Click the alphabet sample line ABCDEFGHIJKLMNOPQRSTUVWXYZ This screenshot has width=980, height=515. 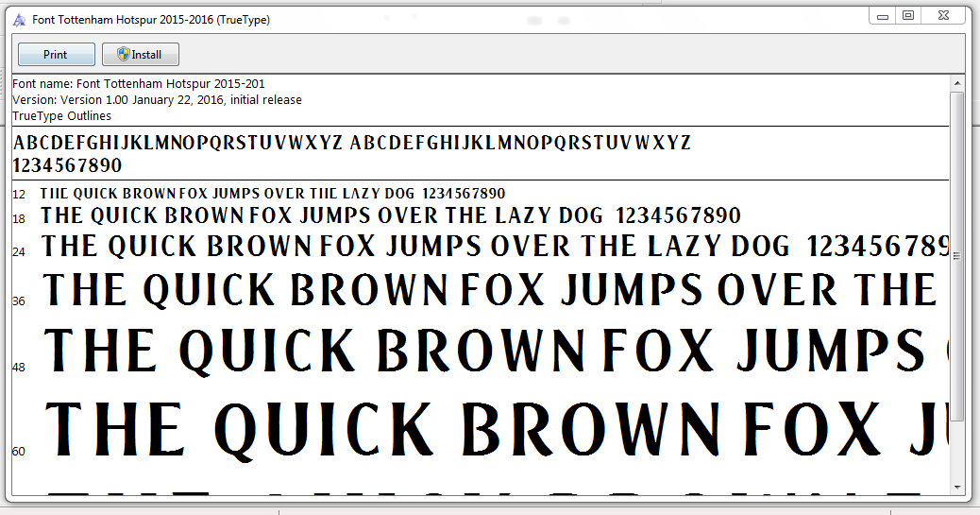pos(352,144)
